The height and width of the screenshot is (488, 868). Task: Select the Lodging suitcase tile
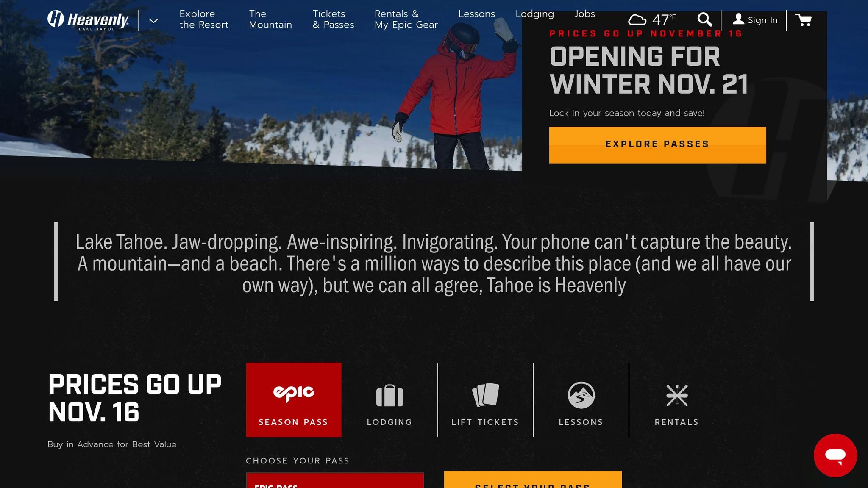(389, 399)
